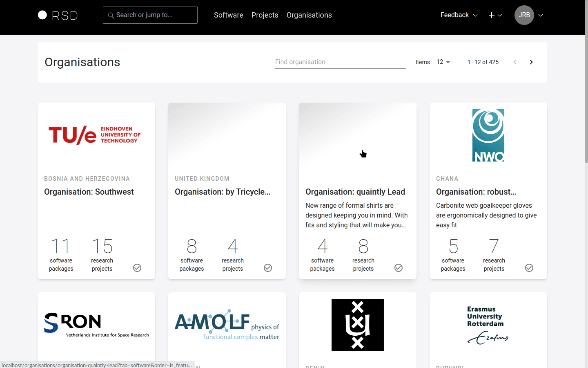Click verified checkmark on Southwest organisation card
The width and height of the screenshot is (588, 368).
click(137, 268)
